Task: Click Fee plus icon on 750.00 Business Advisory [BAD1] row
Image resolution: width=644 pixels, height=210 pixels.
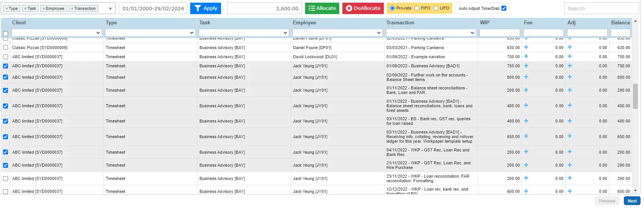Action: pyautogui.click(x=526, y=65)
